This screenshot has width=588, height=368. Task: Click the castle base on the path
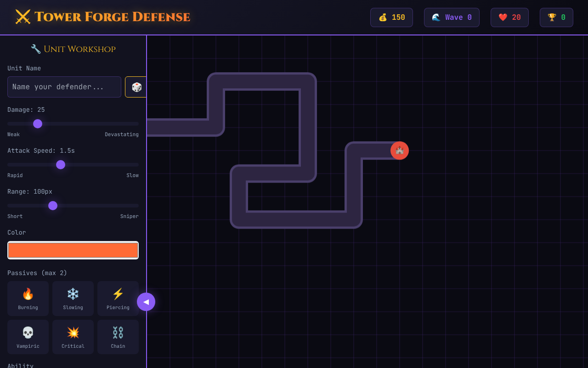399,150
